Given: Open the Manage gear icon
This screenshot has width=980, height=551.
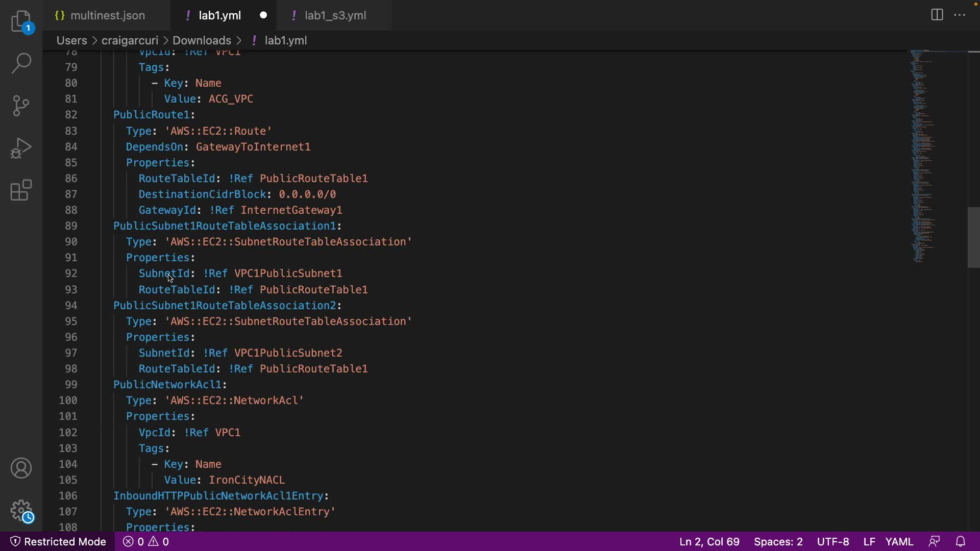Looking at the screenshot, I should click(x=21, y=510).
